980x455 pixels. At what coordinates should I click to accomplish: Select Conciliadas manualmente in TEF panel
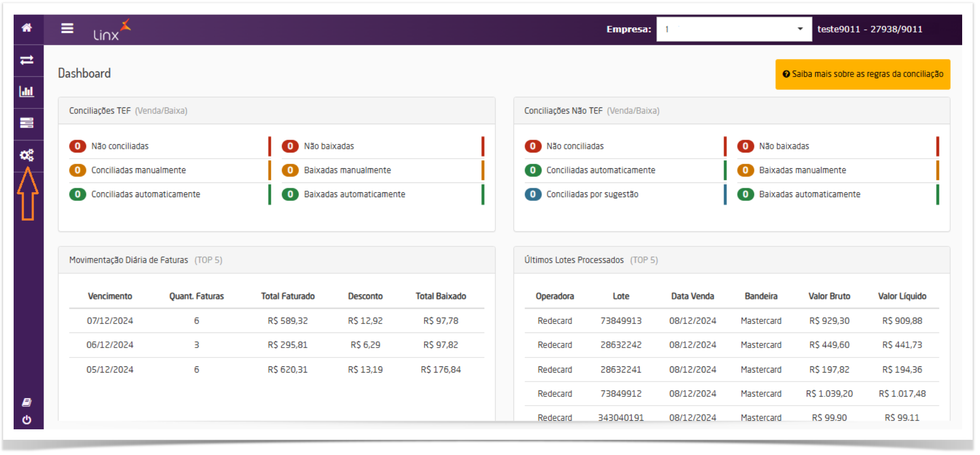[x=139, y=170]
